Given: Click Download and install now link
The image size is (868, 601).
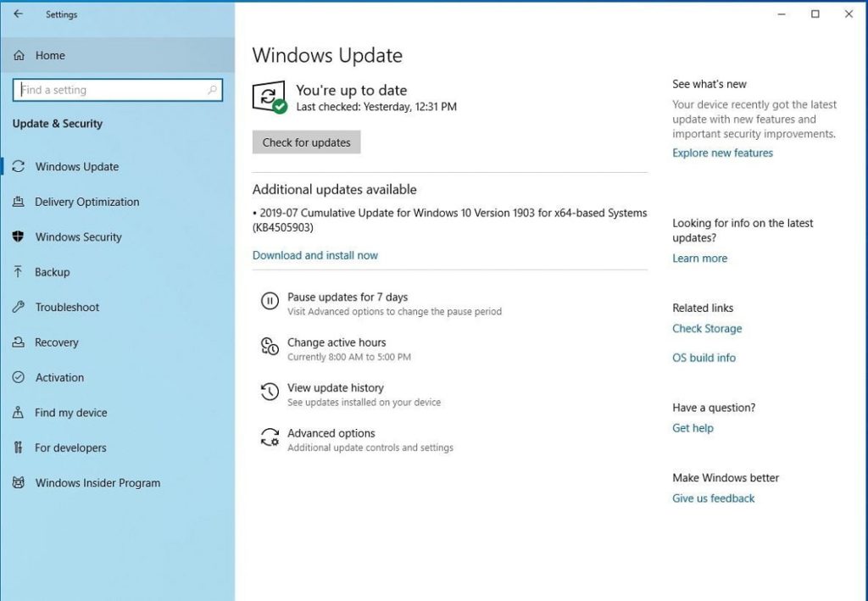Looking at the screenshot, I should click(315, 255).
